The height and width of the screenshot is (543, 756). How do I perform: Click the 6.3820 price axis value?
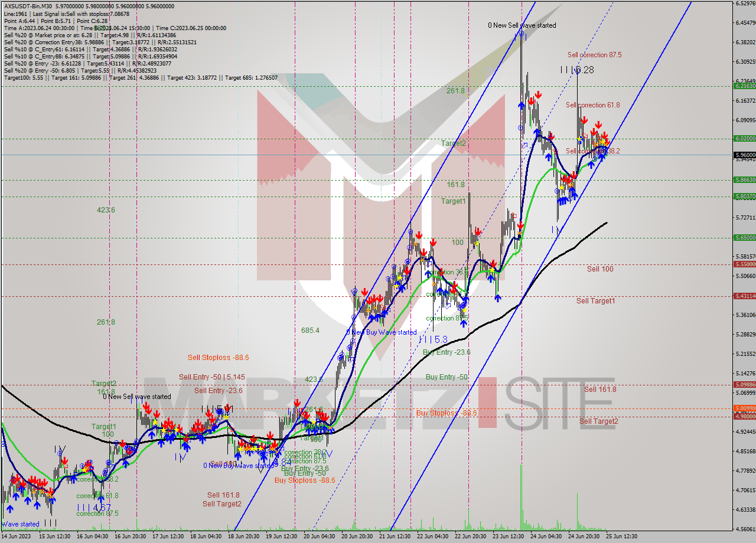click(x=745, y=42)
